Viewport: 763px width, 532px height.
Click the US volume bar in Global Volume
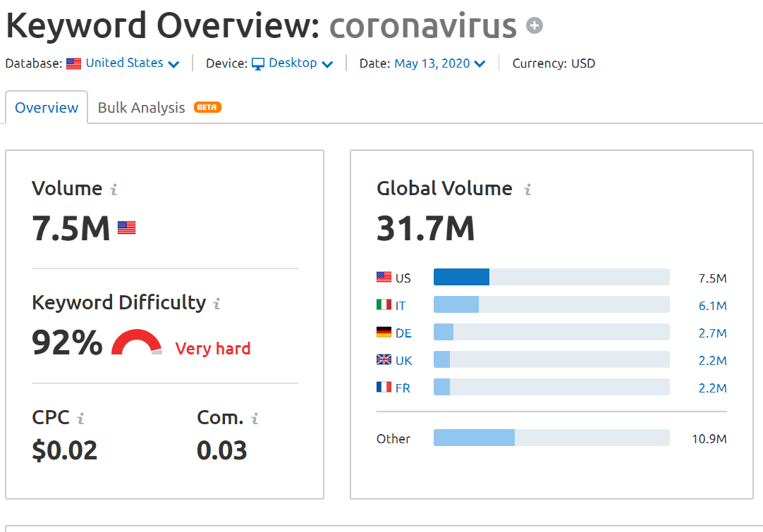pos(461,277)
